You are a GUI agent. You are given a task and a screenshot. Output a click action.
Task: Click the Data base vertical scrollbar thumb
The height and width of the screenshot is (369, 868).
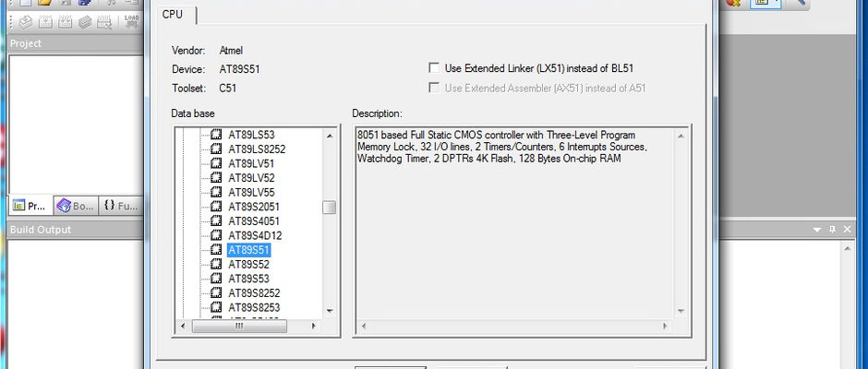(x=330, y=208)
